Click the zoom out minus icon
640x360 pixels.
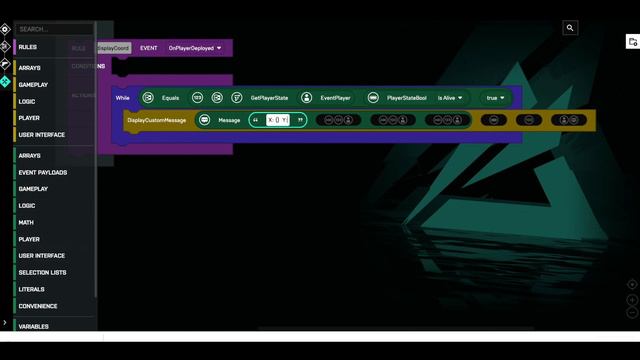pyautogui.click(x=632, y=313)
